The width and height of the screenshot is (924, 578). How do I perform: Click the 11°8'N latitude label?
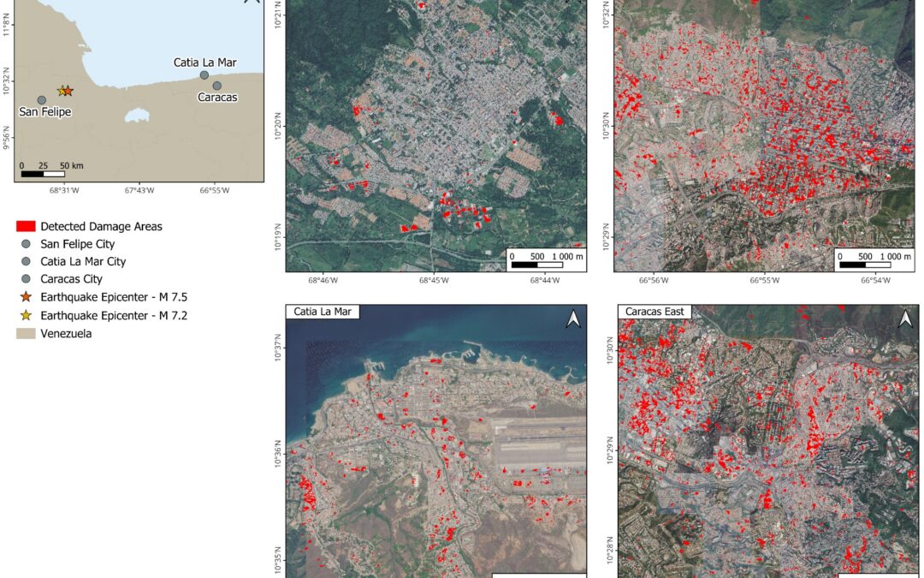[x=7, y=26]
